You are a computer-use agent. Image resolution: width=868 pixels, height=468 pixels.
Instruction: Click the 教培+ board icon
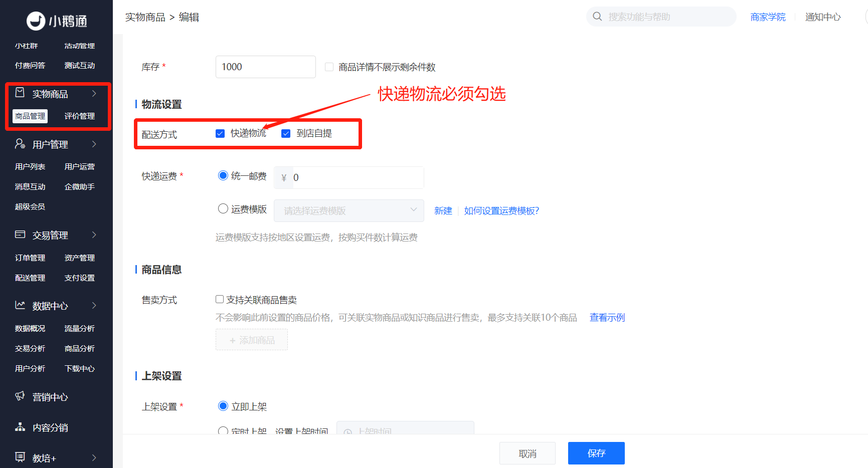point(20,457)
